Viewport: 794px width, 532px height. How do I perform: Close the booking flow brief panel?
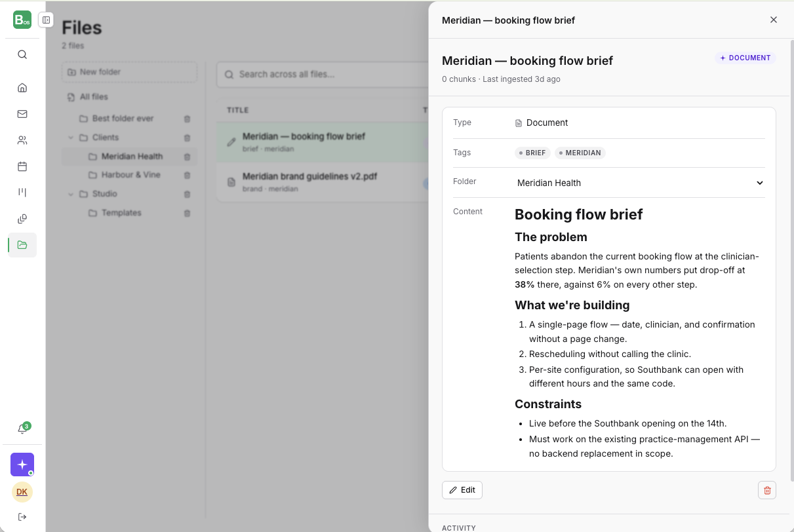(x=774, y=20)
